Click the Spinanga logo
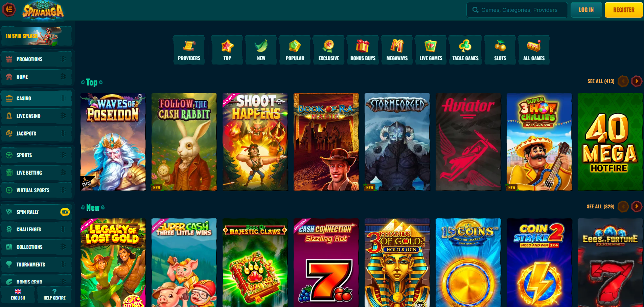This screenshot has height=307, width=644. click(43, 10)
